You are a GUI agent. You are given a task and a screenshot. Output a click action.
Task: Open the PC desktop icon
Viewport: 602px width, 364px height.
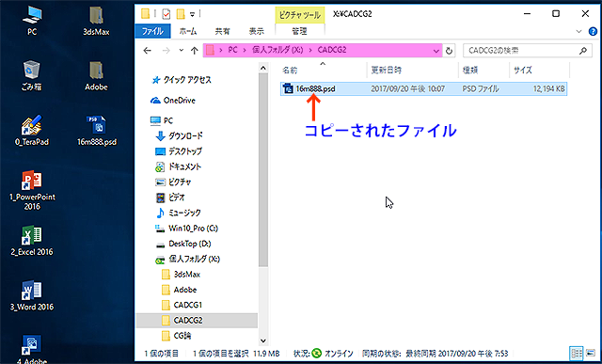[x=32, y=21]
